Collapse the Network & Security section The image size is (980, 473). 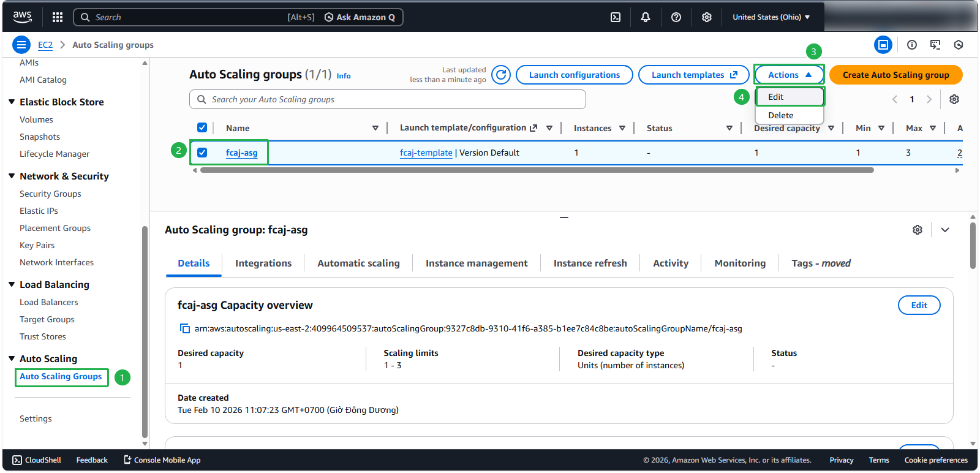(x=12, y=176)
